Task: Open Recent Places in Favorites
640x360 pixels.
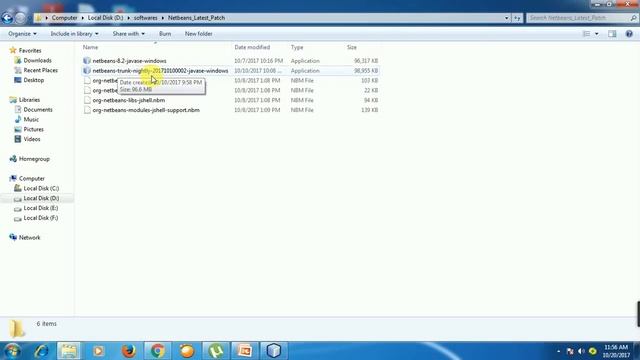Action: (40, 70)
